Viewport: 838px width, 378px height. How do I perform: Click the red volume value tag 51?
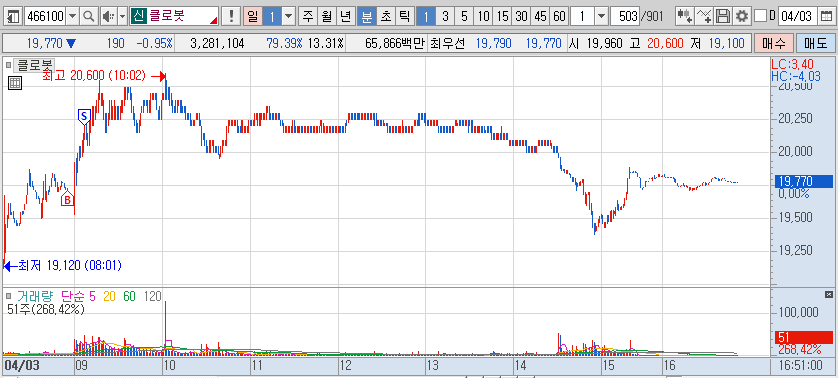[803, 337]
